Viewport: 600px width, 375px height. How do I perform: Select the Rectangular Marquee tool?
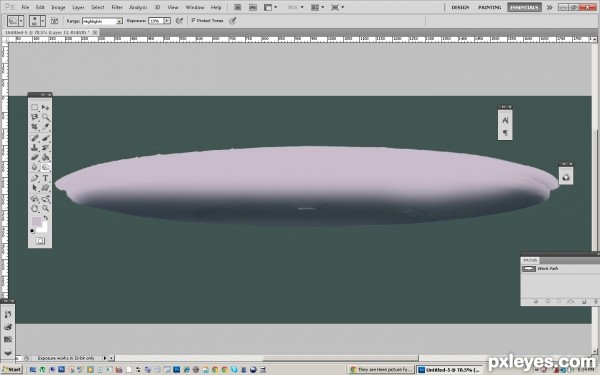[34, 108]
